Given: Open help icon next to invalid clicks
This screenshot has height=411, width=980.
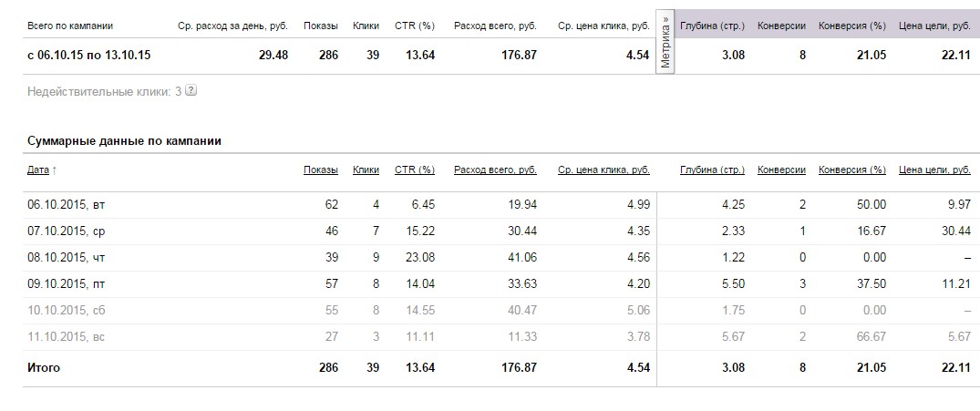Looking at the screenshot, I should click(x=191, y=90).
